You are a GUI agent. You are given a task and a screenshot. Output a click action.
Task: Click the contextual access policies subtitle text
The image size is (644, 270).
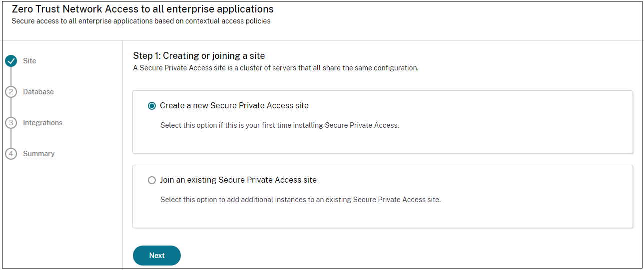coord(141,21)
